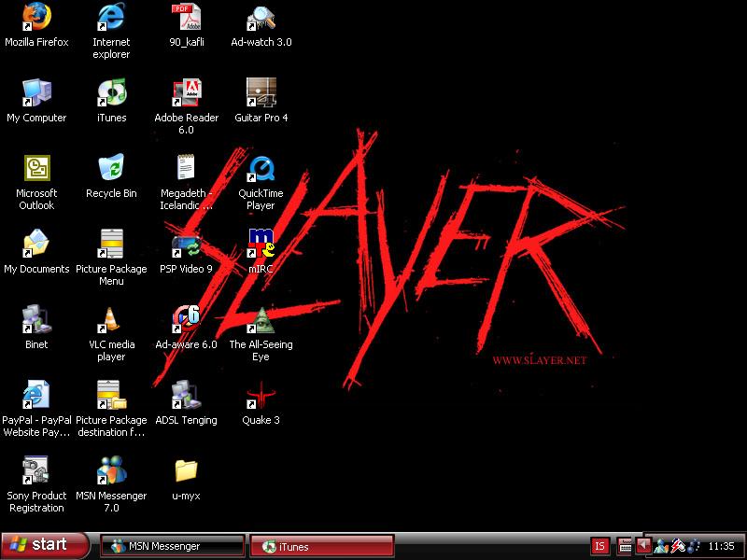Screen dimensions: 747x560
Task: Click the MSN Messenger tray icon
Action: point(660,546)
